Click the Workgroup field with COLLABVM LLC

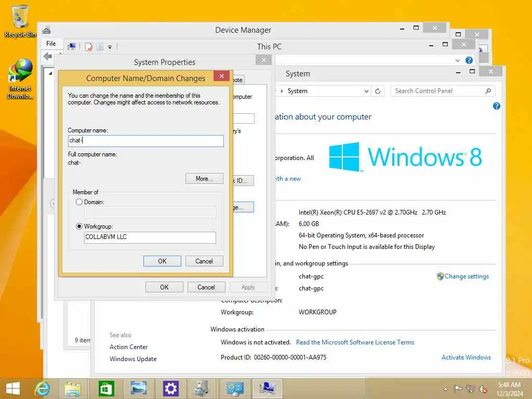pos(150,237)
